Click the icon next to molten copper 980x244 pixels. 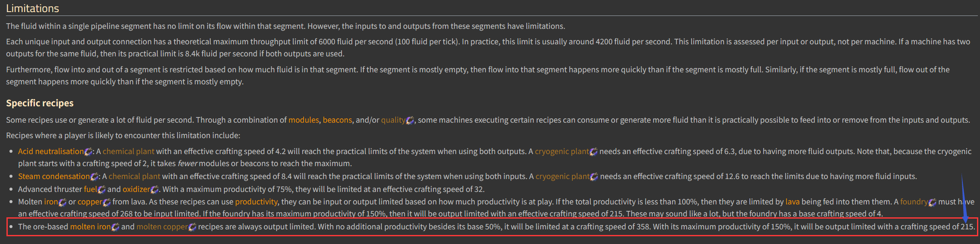pyautogui.click(x=192, y=227)
